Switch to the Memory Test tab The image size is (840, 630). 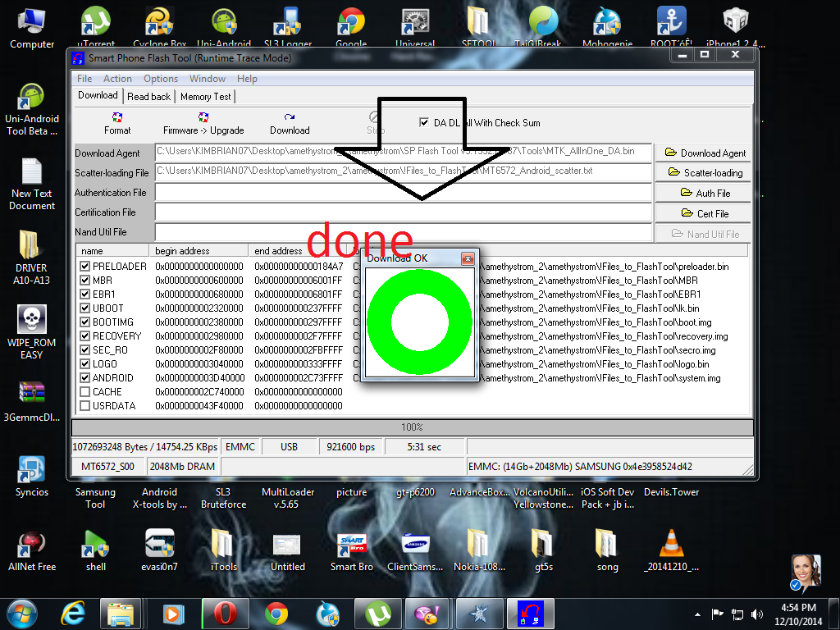click(x=205, y=96)
